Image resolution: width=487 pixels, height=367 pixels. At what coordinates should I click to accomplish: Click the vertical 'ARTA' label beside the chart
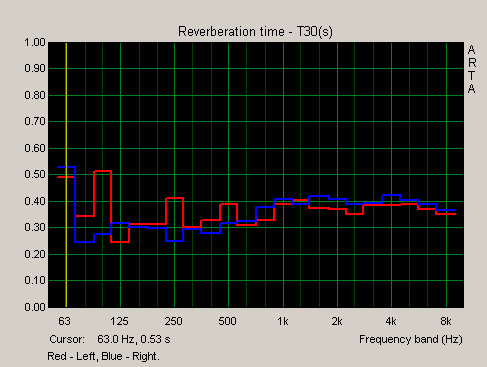tap(471, 69)
